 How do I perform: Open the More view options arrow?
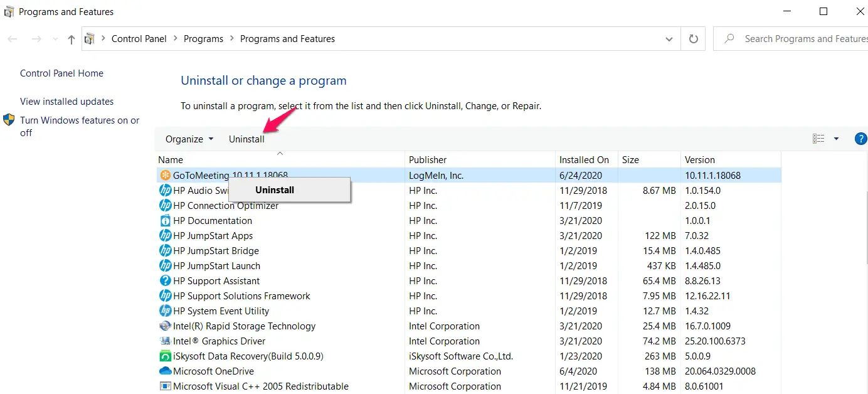pyautogui.click(x=836, y=139)
